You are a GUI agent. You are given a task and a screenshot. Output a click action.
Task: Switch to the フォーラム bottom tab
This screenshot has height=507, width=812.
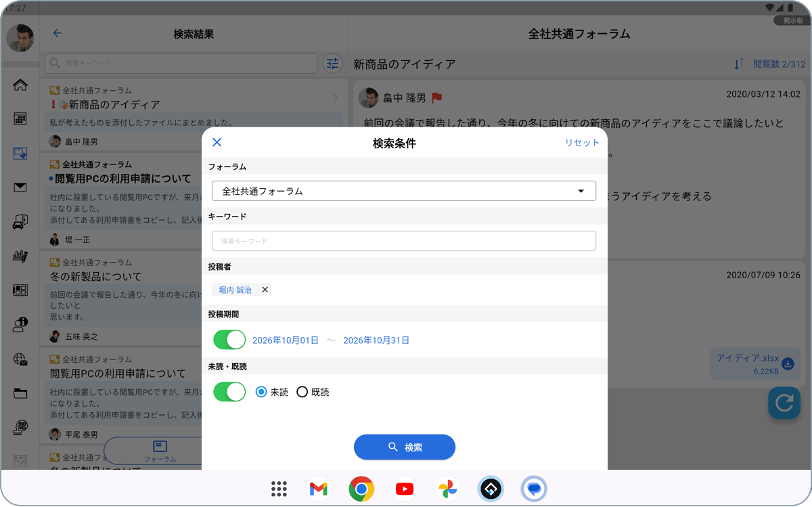tap(160, 451)
